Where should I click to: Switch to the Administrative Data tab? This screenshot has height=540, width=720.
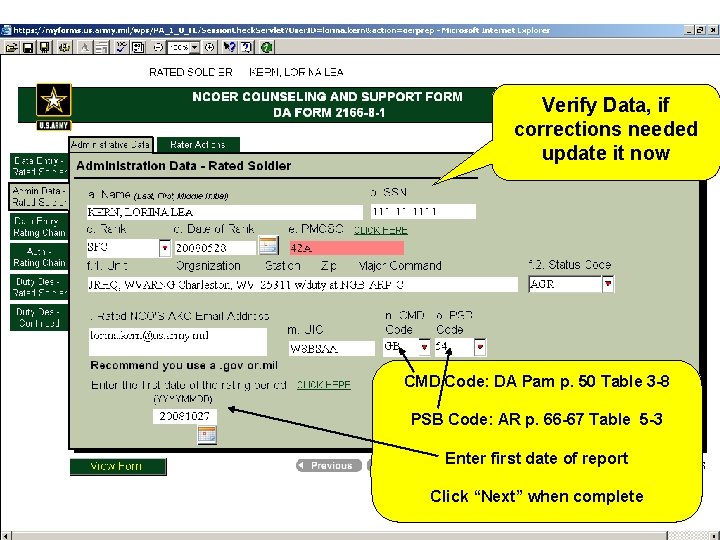110,145
